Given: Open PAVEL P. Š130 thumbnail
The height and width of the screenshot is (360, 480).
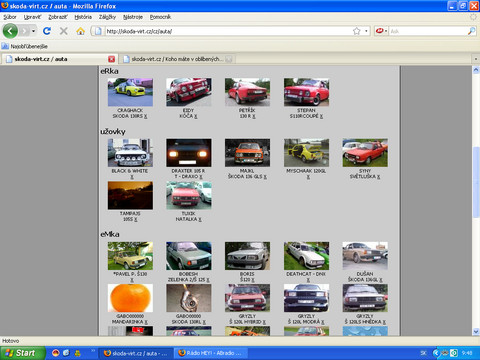Looking at the screenshot, I should pos(130,256).
